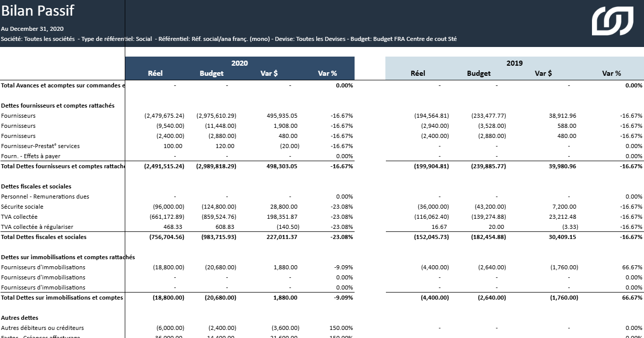This screenshot has width=644, height=338.
Task: Select the 'Fournisseur-Prestat° services' row label
Action: click(40, 146)
